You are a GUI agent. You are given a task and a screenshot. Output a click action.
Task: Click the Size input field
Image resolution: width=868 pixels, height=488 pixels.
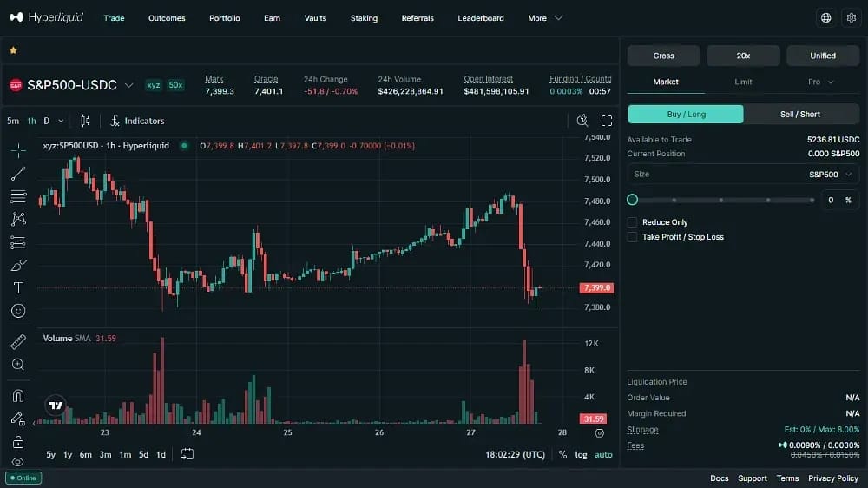pyautogui.click(x=744, y=175)
